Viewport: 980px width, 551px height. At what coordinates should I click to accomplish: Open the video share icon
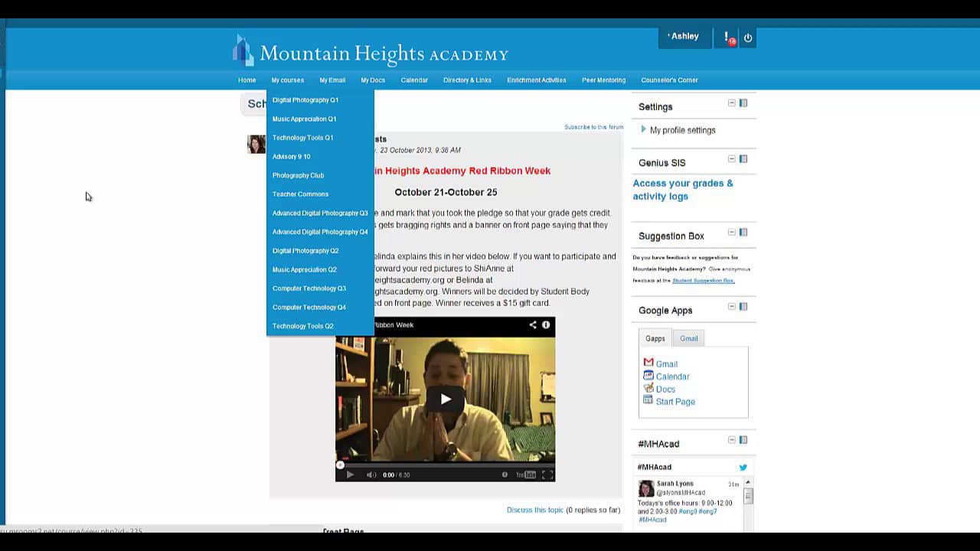tap(533, 324)
